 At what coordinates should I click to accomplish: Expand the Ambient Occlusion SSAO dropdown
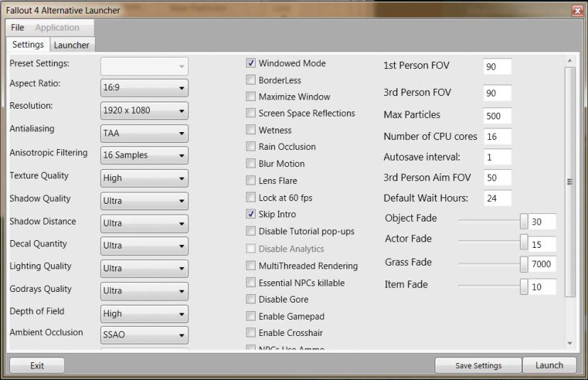click(145, 335)
